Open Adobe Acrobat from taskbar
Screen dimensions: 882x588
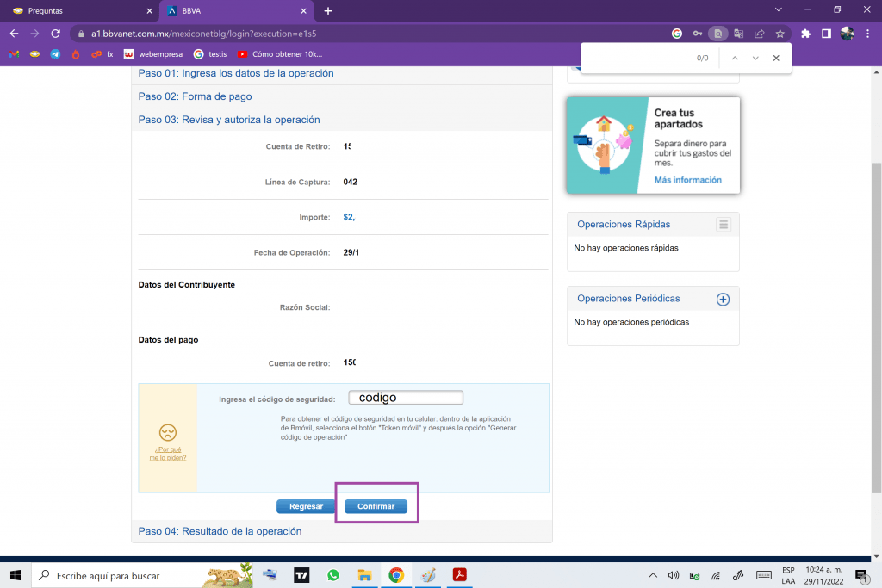pyautogui.click(x=460, y=575)
